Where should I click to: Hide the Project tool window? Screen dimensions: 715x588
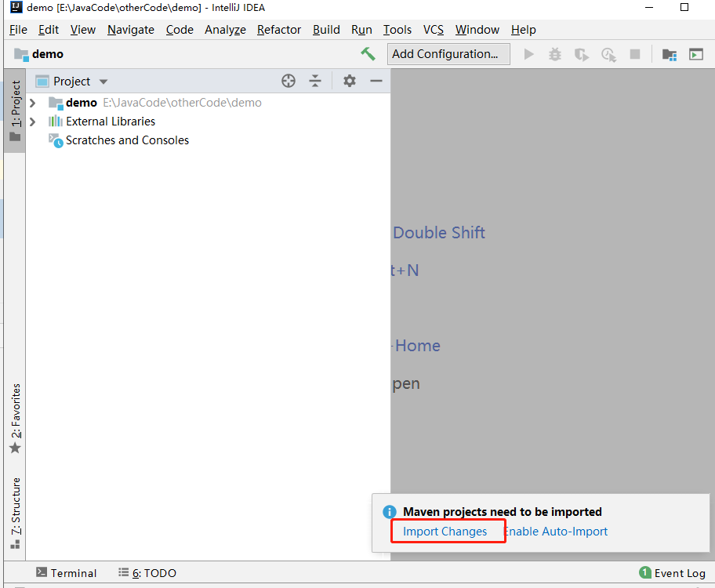click(x=376, y=81)
